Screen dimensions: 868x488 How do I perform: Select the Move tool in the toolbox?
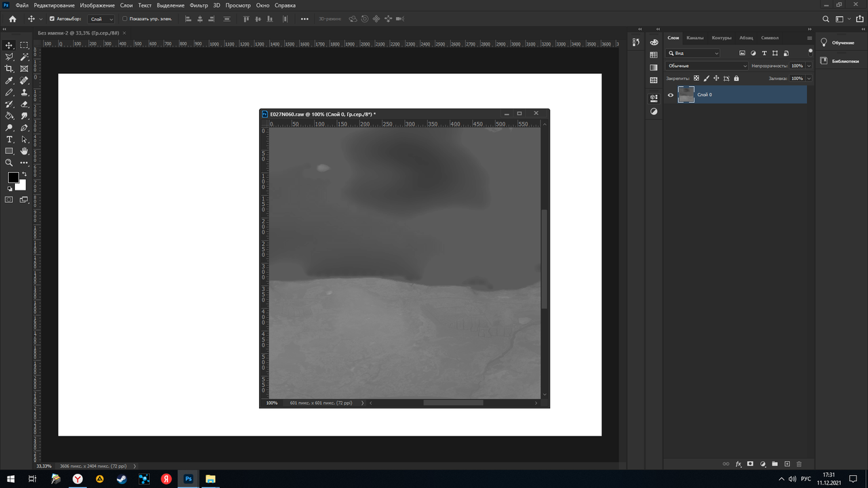(9, 45)
